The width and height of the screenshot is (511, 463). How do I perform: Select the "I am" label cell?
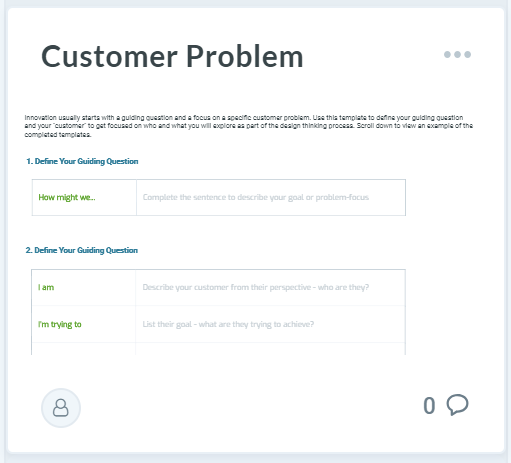tap(84, 287)
